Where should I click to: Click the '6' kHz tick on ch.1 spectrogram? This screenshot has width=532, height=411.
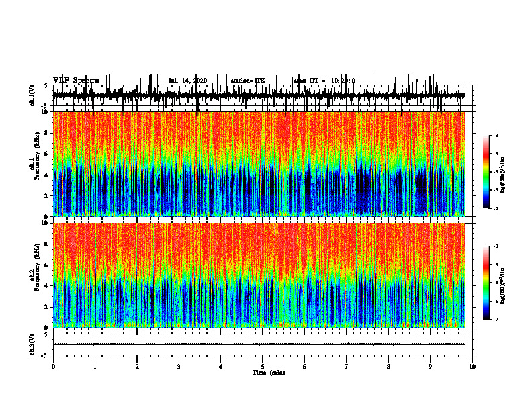point(47,154)
